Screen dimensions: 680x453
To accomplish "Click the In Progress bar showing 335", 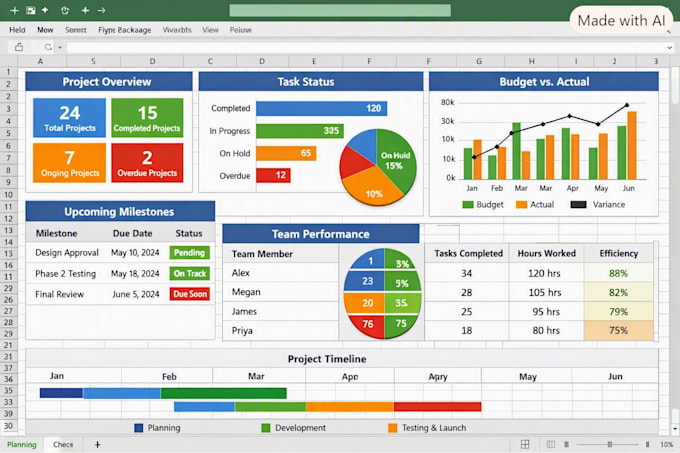I will tap(300, 130).
